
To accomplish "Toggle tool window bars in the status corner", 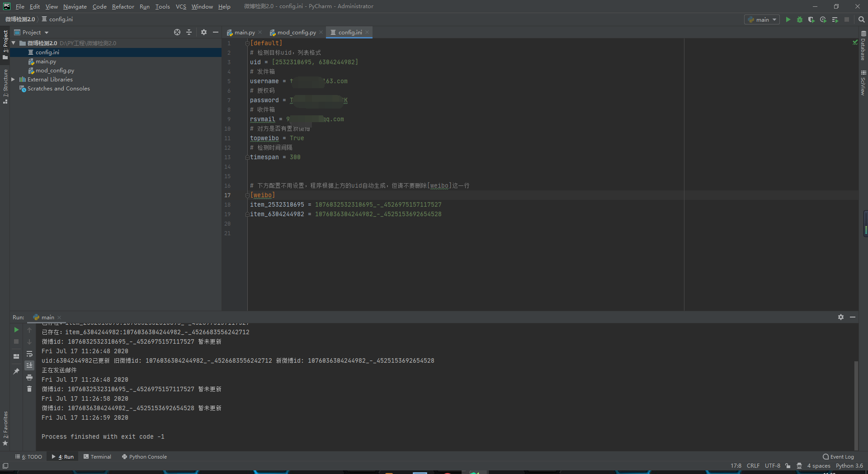I will point(5,466).
